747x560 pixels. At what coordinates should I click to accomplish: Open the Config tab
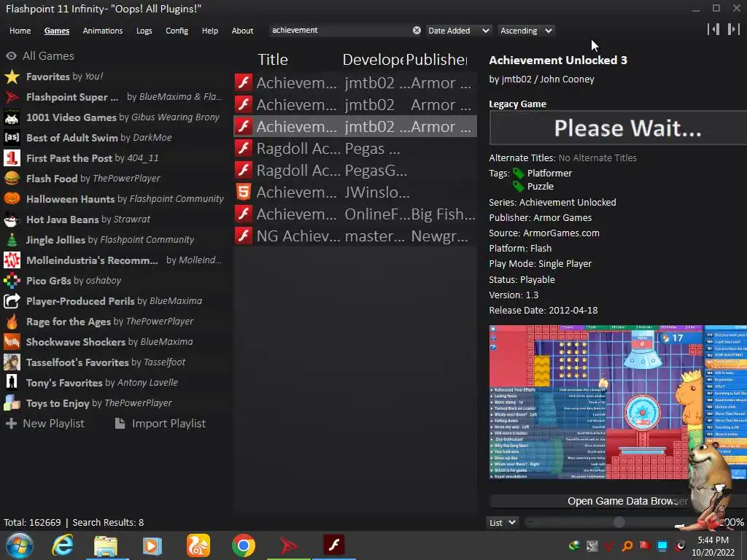click(x=177, y=31)
